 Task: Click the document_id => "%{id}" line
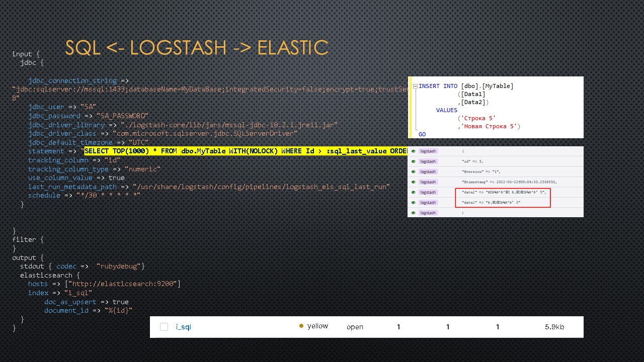[88, 310]
